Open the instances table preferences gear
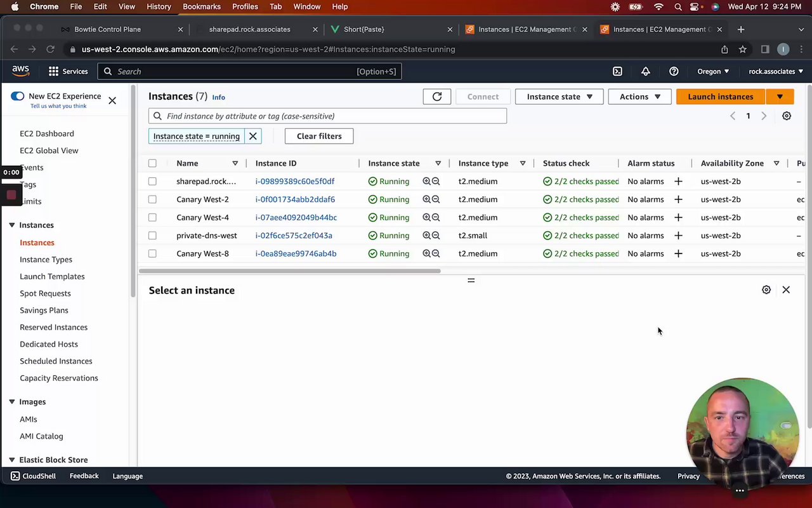Viewport: 812px width, 508px height. point(787,116)
